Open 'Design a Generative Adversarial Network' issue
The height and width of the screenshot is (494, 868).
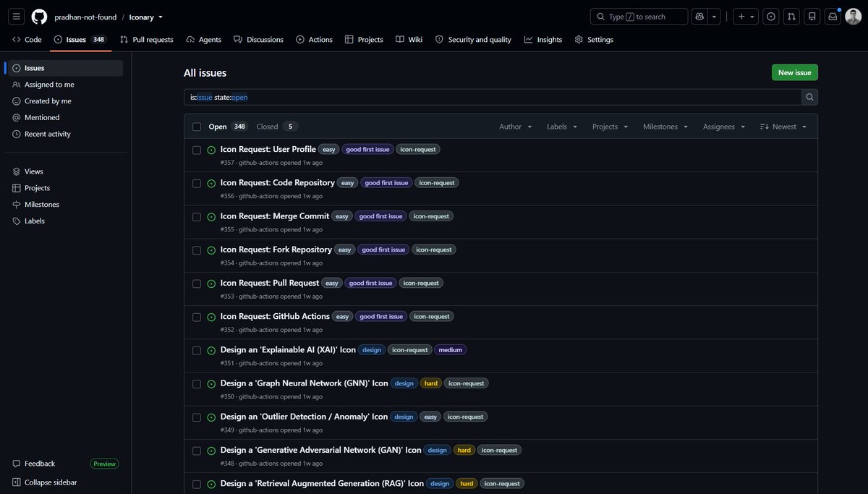pyautogui.click(x=320, y=450)
